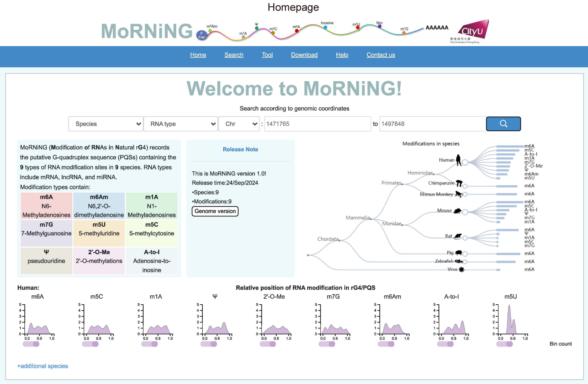Click the Genome version button
Screen dimensions: 588x384
pyautogui.click(x=215, y=211)
